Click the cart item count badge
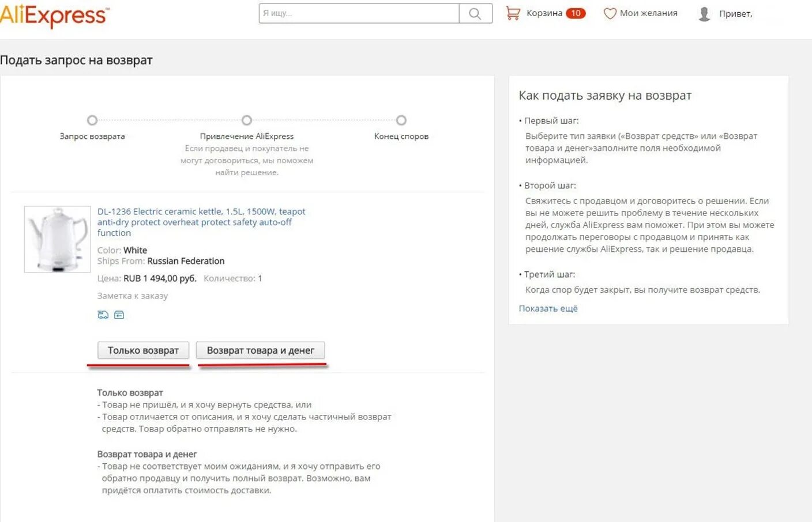Image resolution: width=812 pixels, height=522 pixels. 576,13
